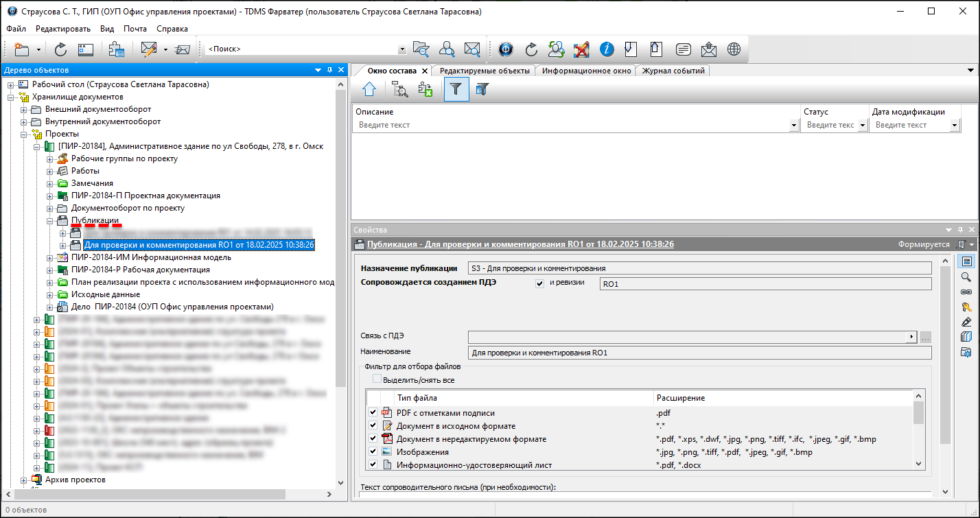
Task: Open the Описание filter dropdown
Action: tap(794, 126)
